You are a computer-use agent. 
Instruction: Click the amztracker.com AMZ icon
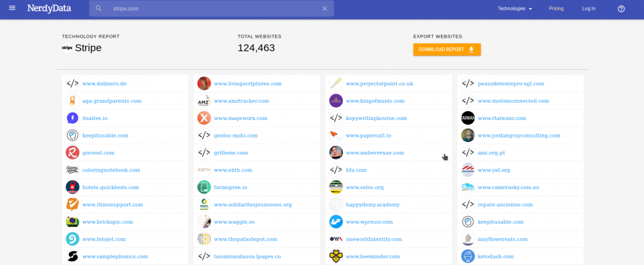(204, 100)
